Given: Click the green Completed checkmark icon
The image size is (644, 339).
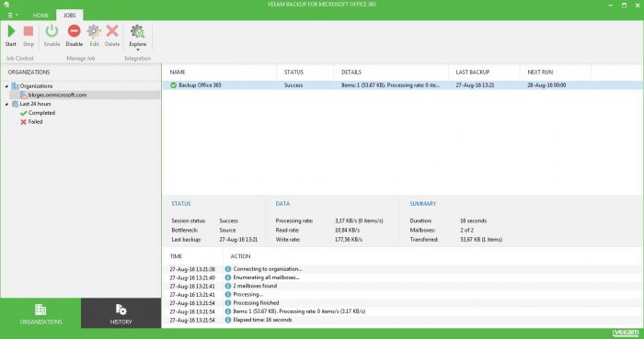Looking at the screenshot, I should point(23,113).
